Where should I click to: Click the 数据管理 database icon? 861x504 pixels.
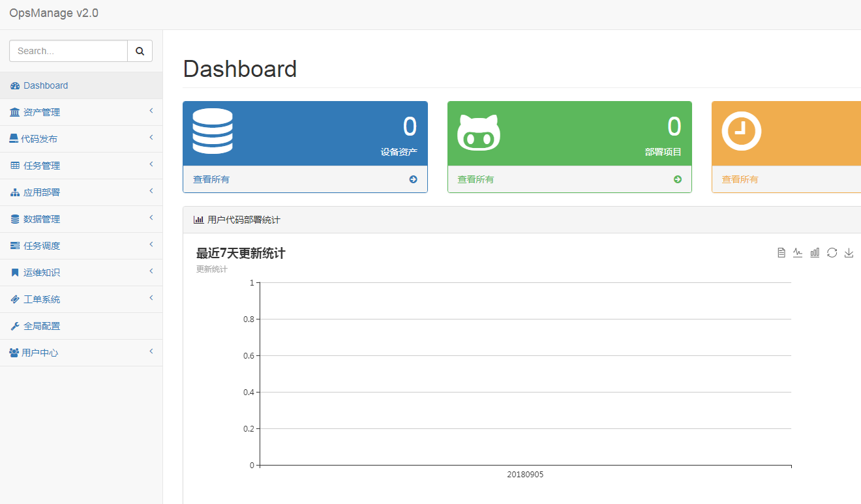point(15,219)
